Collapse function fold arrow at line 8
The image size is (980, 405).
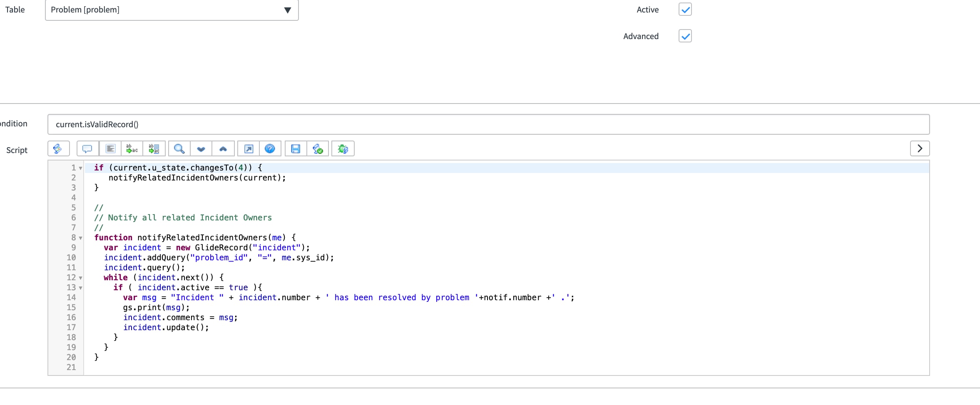click(81, 238)
